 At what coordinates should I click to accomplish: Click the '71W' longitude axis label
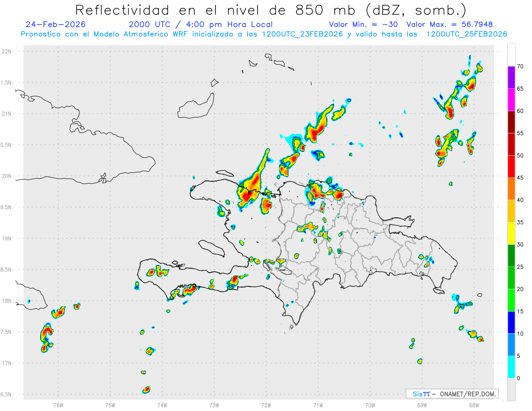318,405
